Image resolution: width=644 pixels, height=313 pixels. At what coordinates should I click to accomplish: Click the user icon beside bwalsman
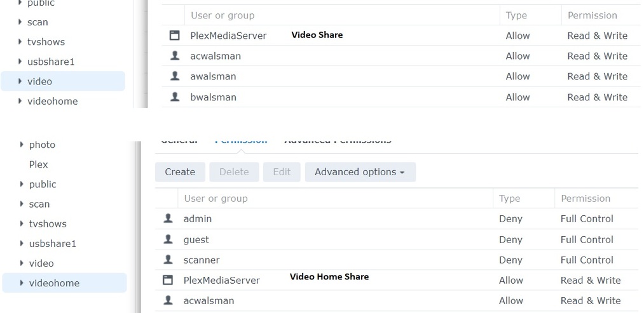(175, 97)
